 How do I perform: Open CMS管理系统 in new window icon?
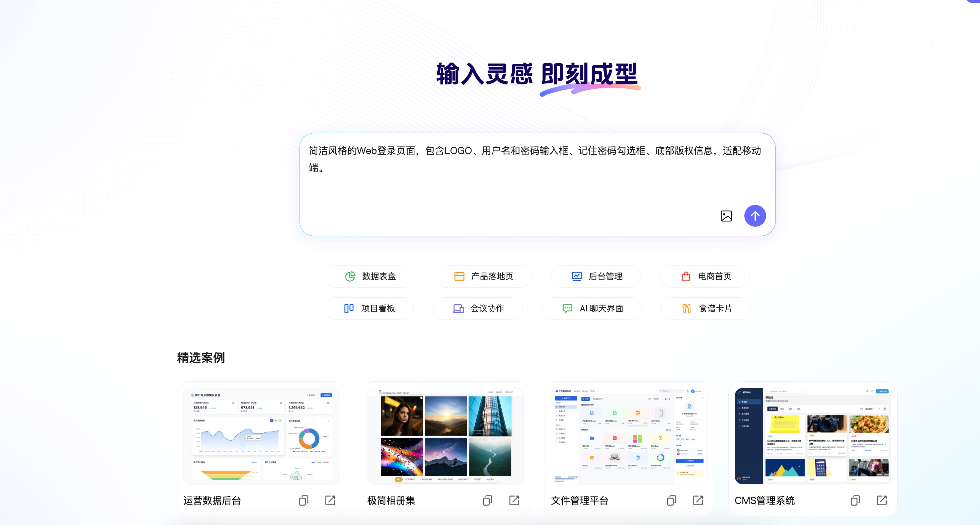tap(882, 500)
